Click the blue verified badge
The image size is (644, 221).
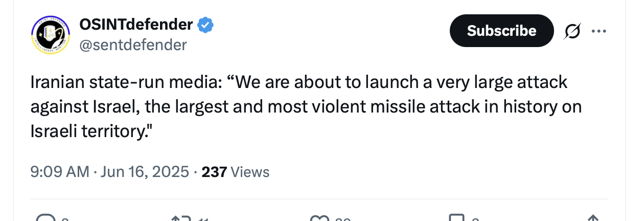click(x=205, y=24)
